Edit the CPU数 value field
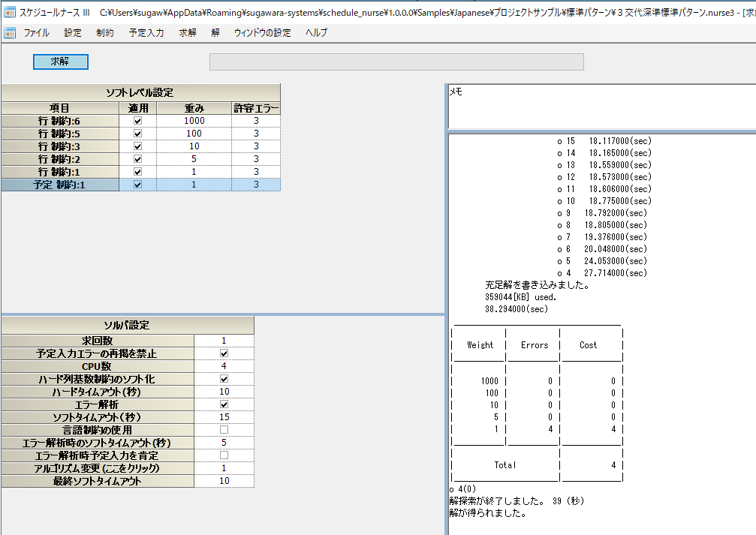The width and height of the screenshot is (756, 535). point(224,366)
